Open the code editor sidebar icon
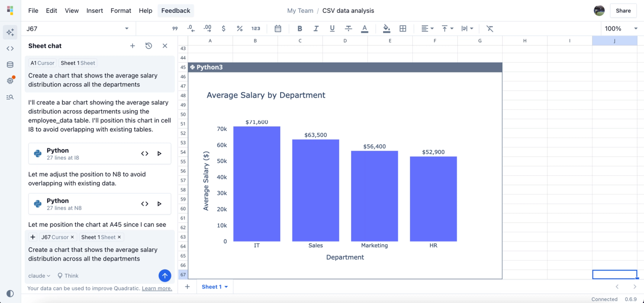 tap(10, 48)
